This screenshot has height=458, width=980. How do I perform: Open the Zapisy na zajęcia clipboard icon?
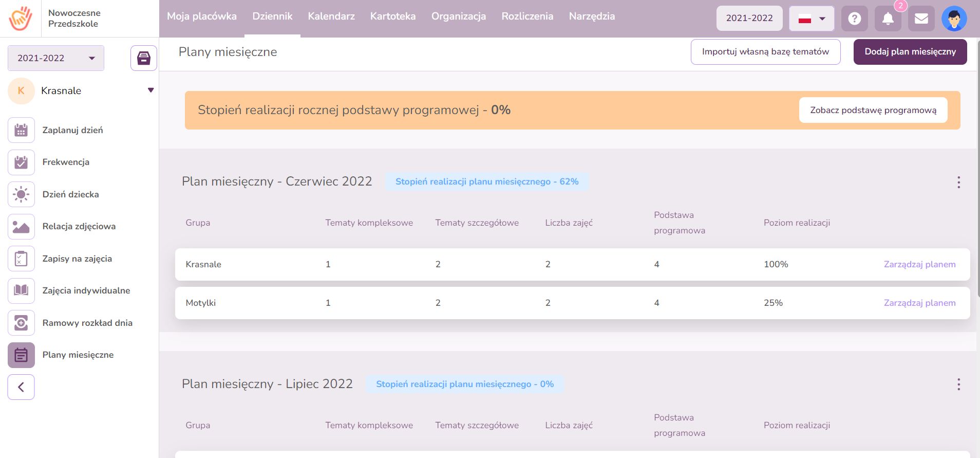[x=21, y=259]
